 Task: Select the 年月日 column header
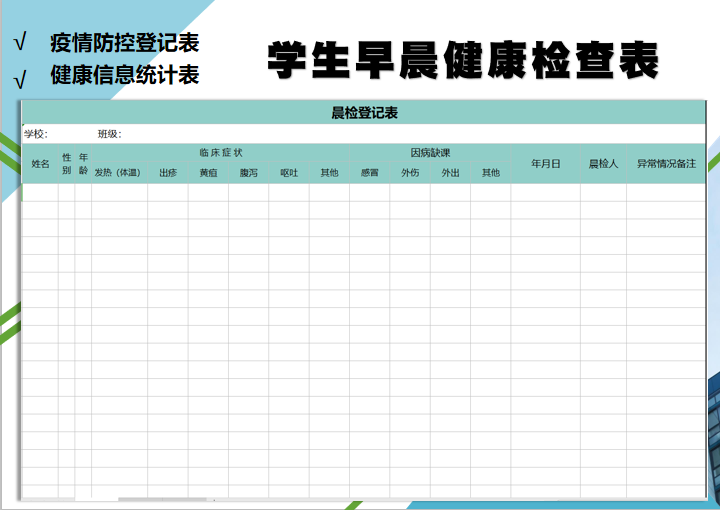coord(545,163)
